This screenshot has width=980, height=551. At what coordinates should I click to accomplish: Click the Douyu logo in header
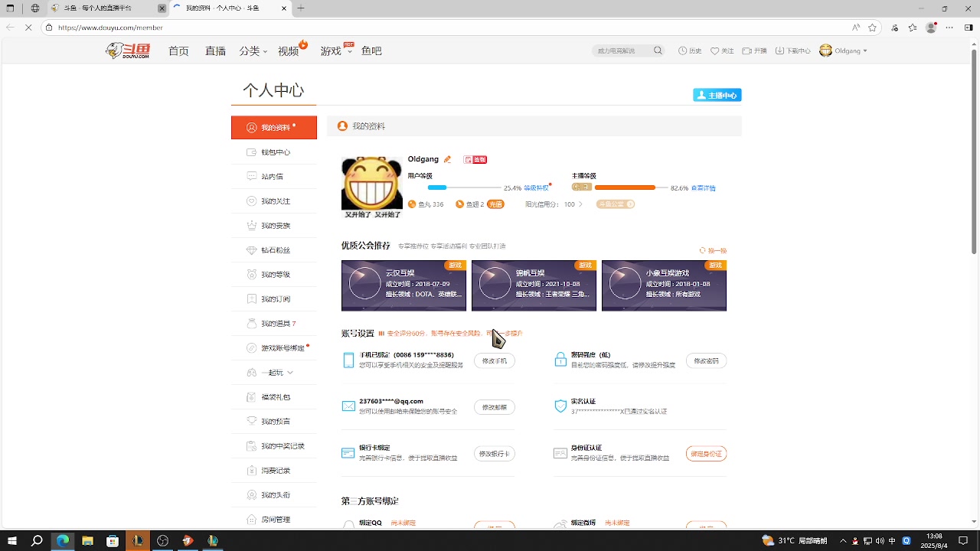[128, 51]
